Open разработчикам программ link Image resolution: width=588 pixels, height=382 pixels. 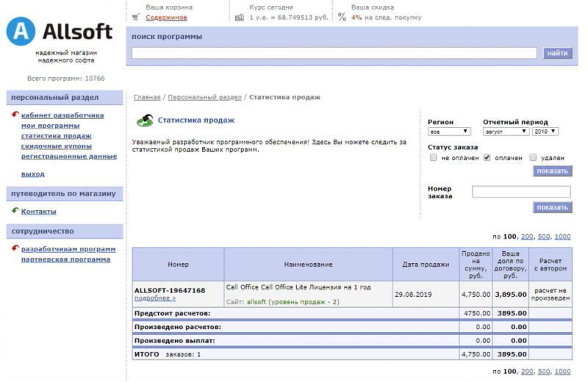point(68,249)
